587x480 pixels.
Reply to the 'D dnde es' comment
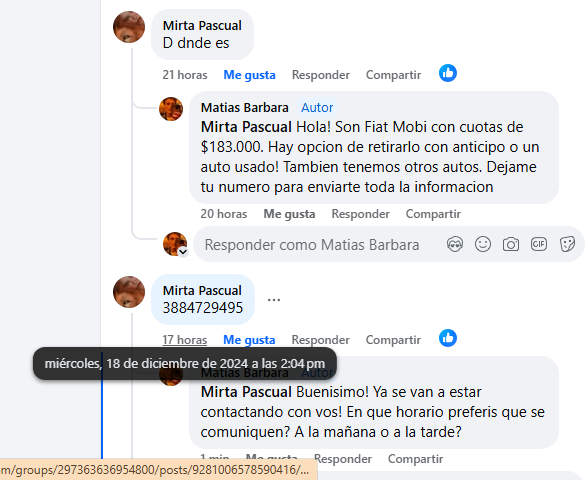click(321, 75)
